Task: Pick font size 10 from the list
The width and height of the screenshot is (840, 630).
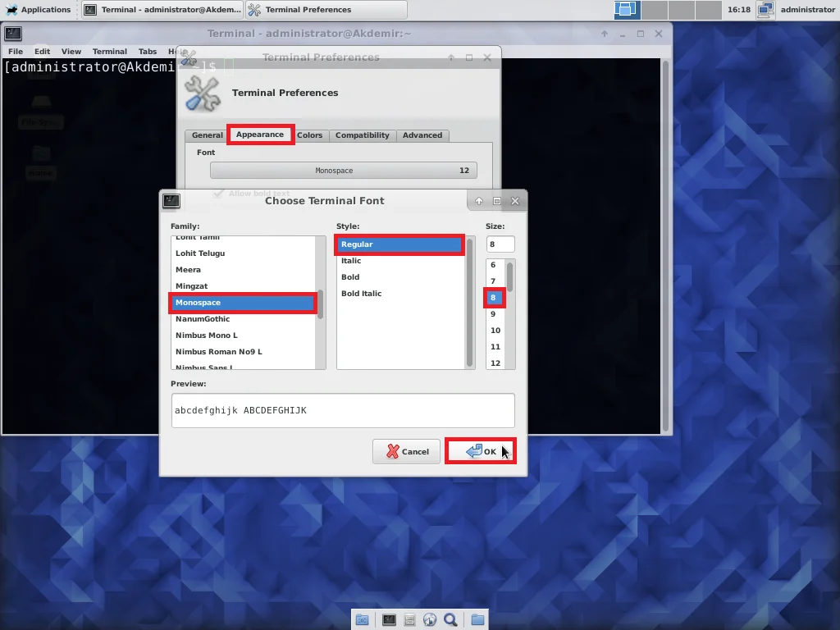Action: click(495, 331)
